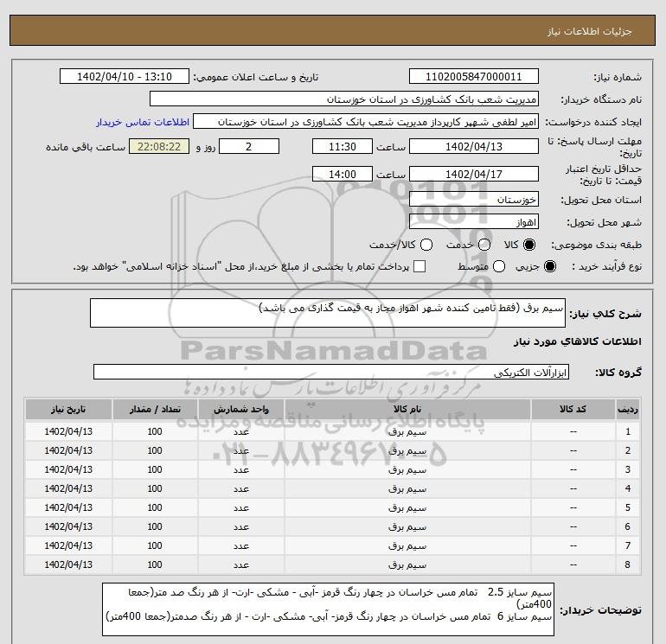Screen dimensions: 666x644
Task: Click date 1402/04/13 in row 5
Action: (x=68, y=507)
